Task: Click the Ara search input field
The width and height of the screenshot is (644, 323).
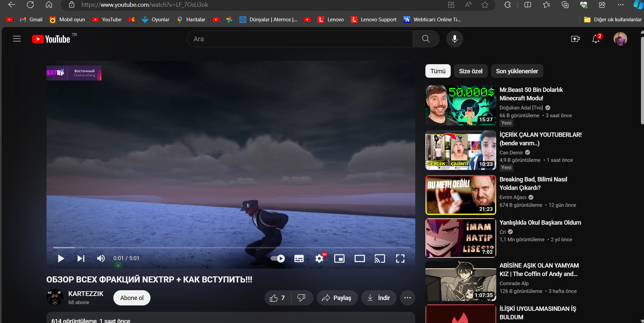Action: click(x=300, y=39)
